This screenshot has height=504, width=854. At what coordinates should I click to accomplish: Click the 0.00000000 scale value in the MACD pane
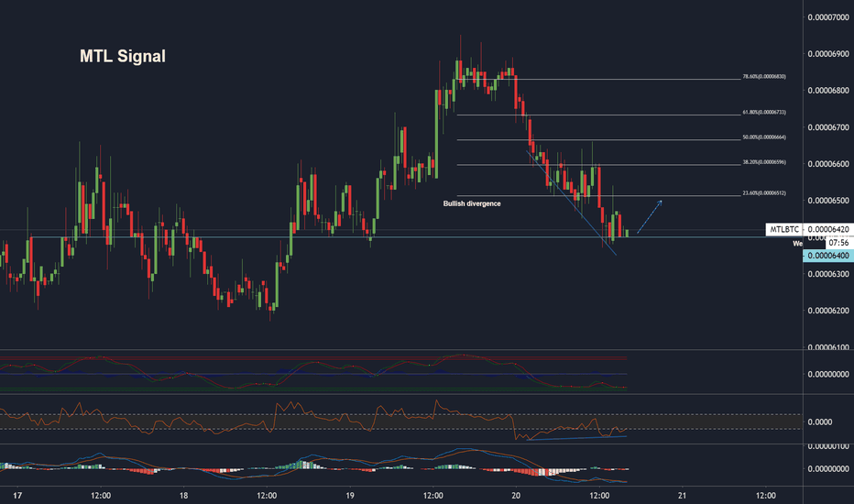pos(827,468)
